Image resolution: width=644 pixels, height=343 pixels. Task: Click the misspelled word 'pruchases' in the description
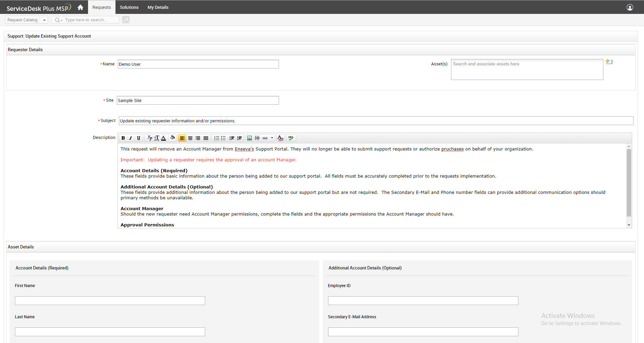(452, 149)
